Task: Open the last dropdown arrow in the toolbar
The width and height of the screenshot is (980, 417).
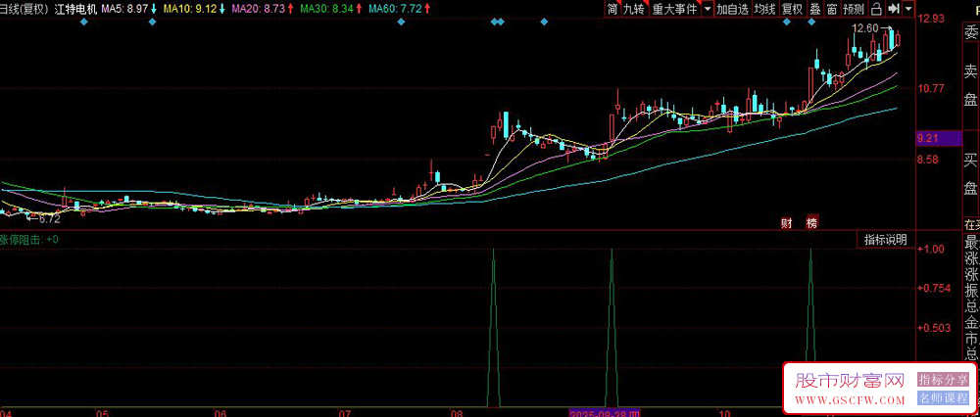Action: [x=908, y=9]
